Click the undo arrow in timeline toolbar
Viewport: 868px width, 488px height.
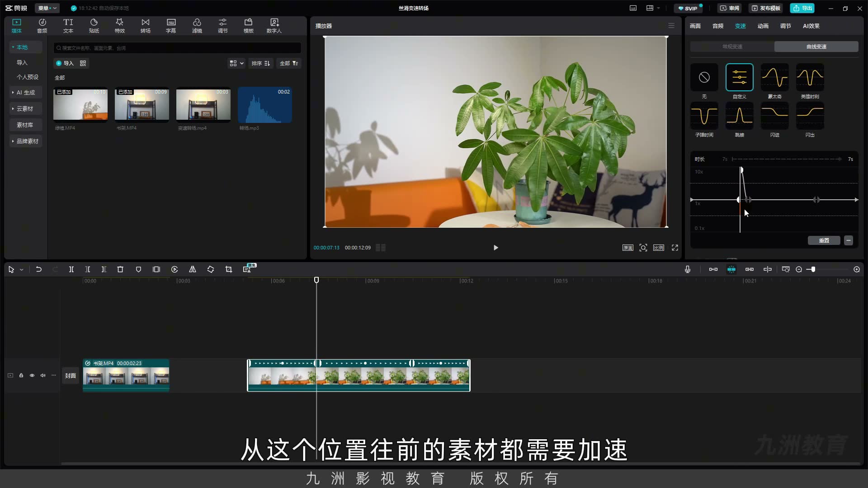coord(39,269)
